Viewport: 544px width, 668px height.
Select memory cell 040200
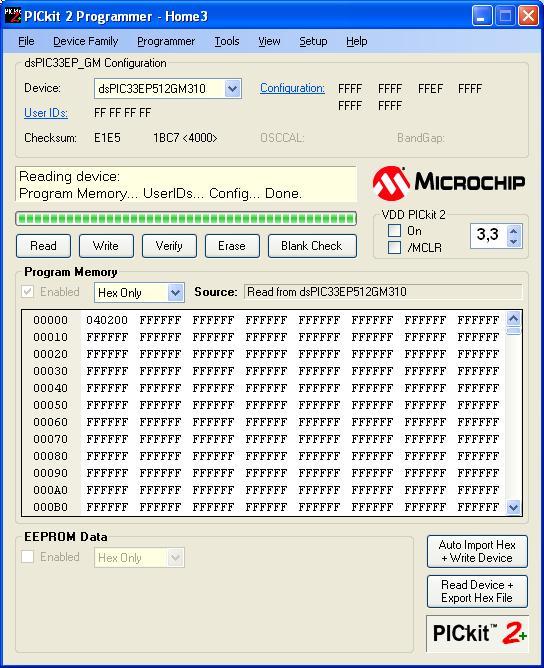click(x=107, y=320)
